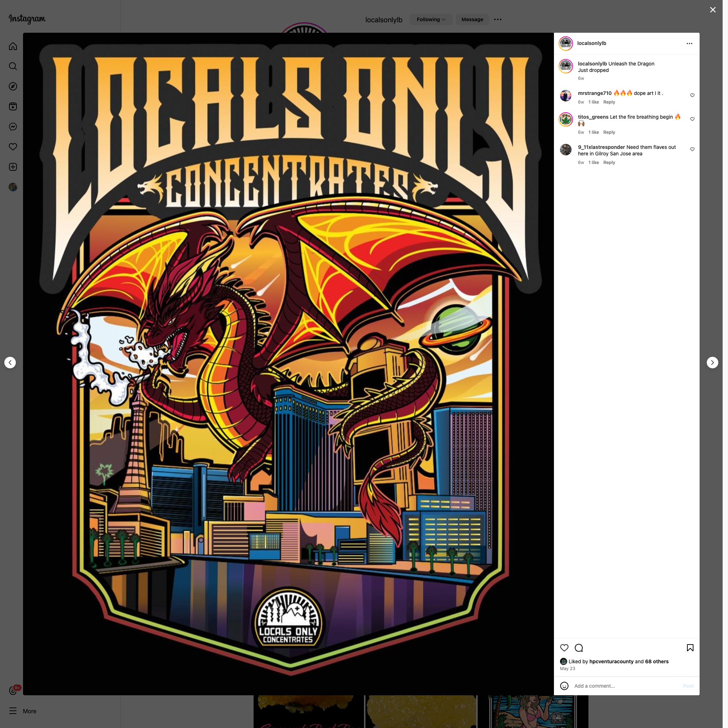Open Search in the sidebar

pyautogui.click(x=13, y=66)
